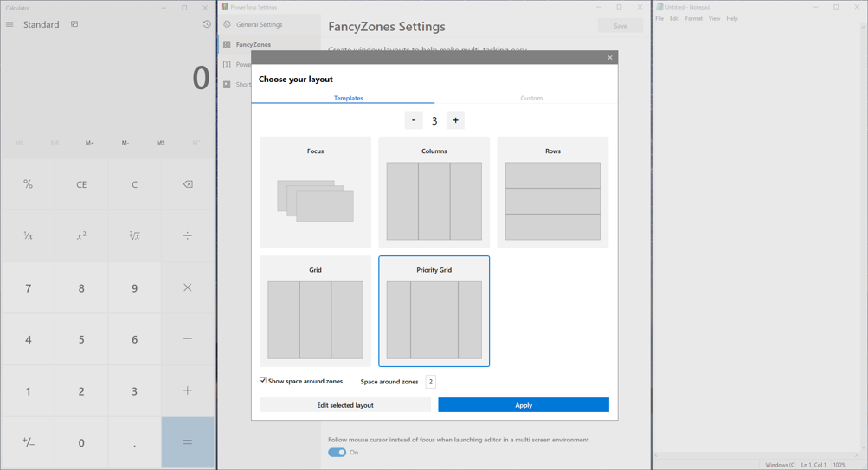Click the FancyZones sidebar icon
This screenshot has height=470, width=868.
coord(227,44)
